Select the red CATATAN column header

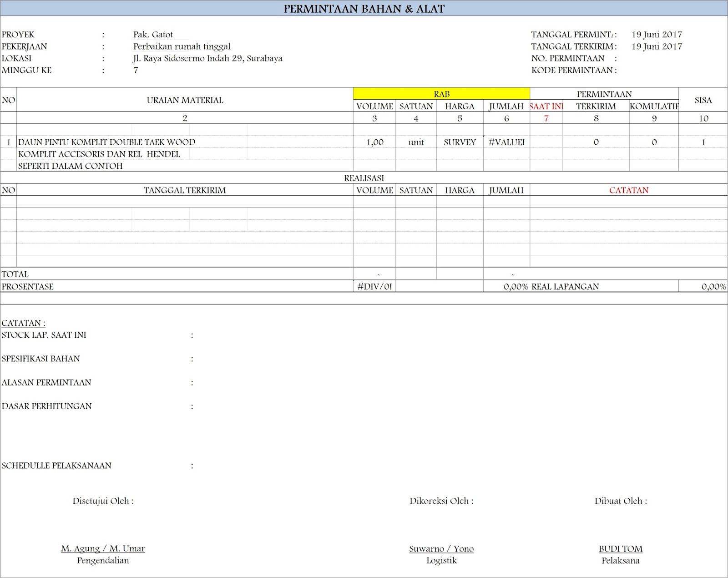click(x=629, y=190)
